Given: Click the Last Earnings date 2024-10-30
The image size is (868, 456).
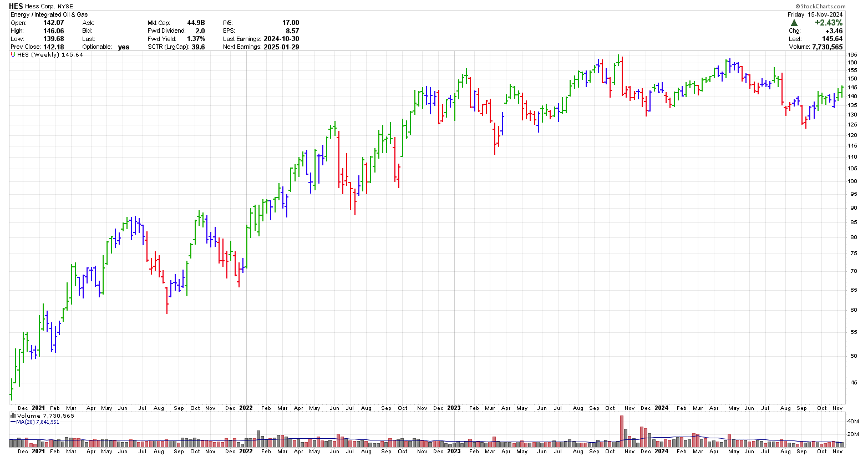Looking at the screenshot, I should click(x=282, y=39).
